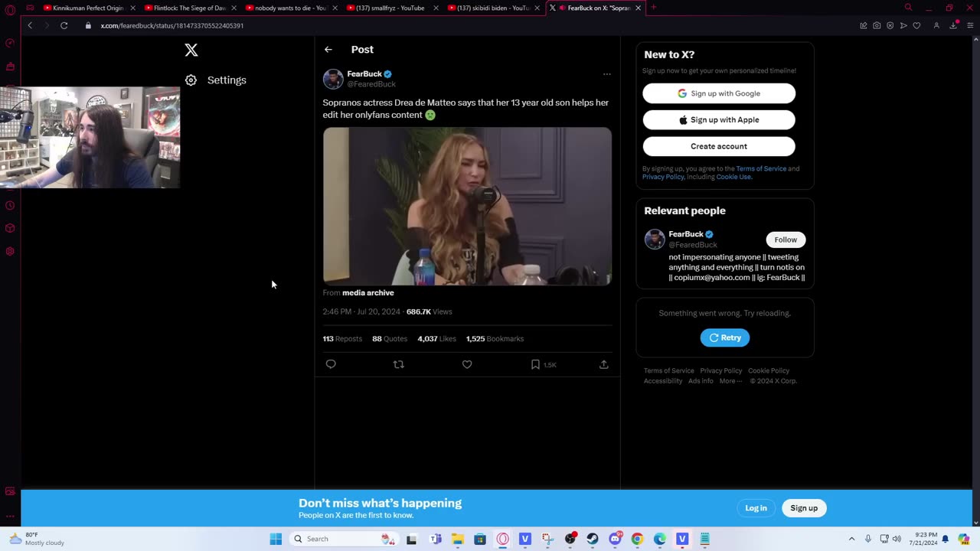Image resolution: width=980 pixels, height=551 pixels.
Task: Repost the FearBuck post
Action: tap(398, 364)
